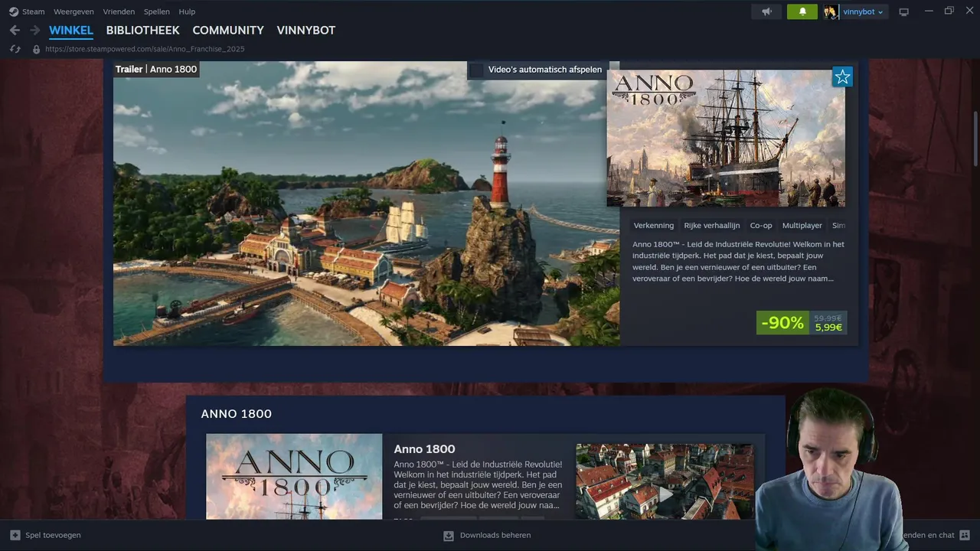Viewport: 980px width, 551px height.
Task: Switch to Big Picture mode icon
Action: [904, 11]
